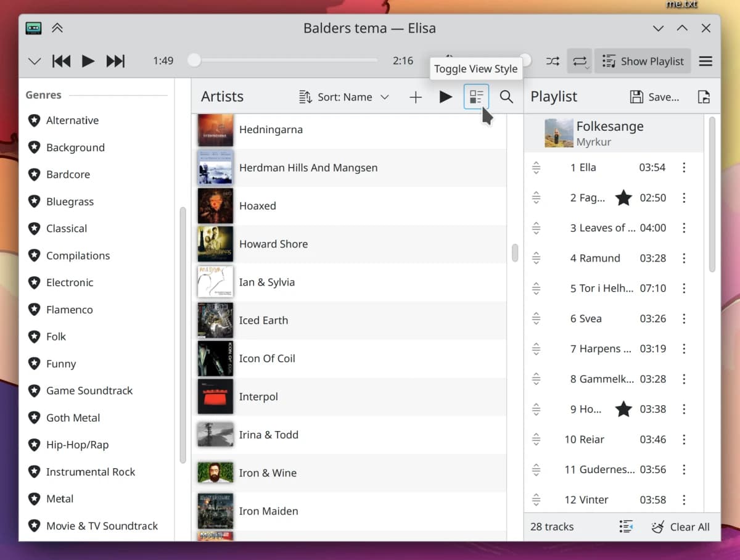Click Clear All playlist button
Viewport: 740px width, 560px height.
point(681,527)
